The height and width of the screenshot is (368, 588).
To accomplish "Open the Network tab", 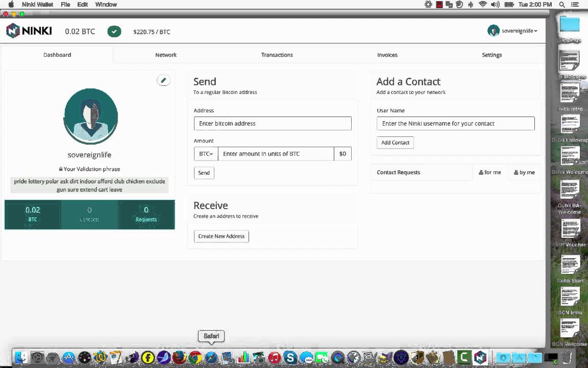I will (x=166, y=55).
